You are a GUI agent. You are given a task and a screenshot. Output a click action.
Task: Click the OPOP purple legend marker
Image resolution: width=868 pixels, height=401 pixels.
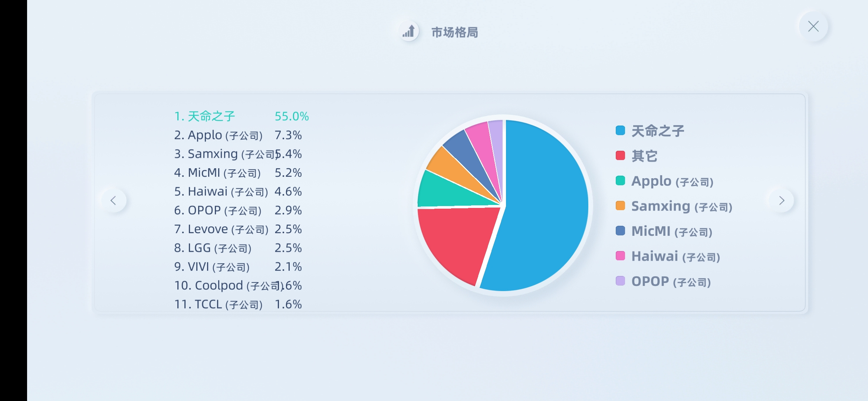coord(620,281)
